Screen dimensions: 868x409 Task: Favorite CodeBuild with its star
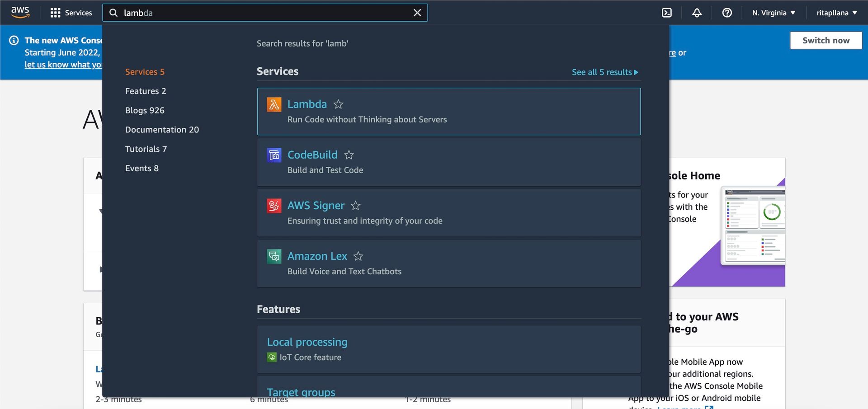click(349, 155)
